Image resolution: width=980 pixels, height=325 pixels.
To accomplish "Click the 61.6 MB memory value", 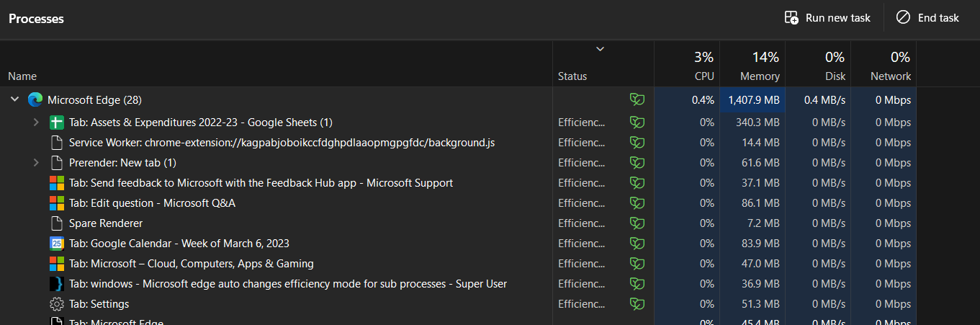I will [x=761, y=163].
